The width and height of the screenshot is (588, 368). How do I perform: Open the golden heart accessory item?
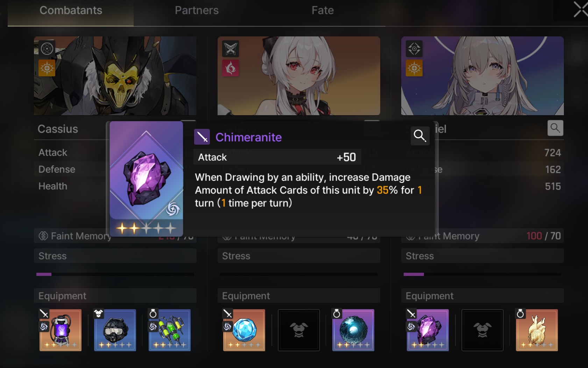coord(537,330)
